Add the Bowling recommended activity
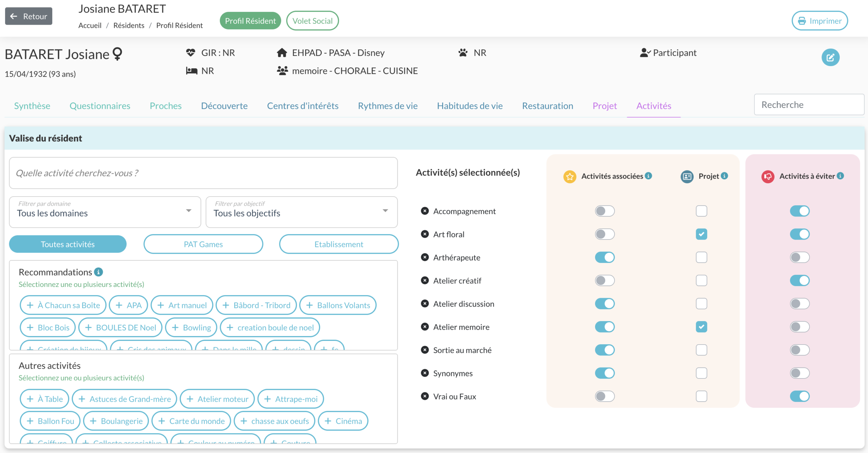The image size is (868, 453). point(191,328)
